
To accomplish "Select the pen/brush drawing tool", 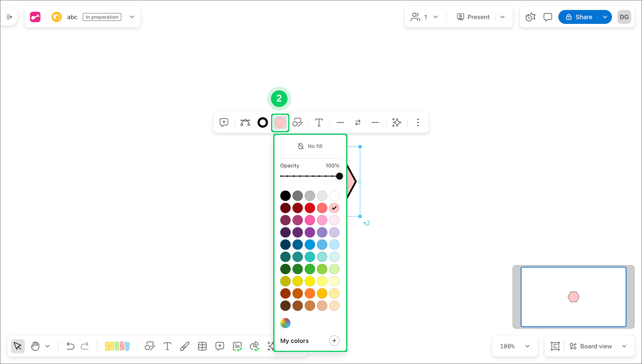I will (185, 346).
